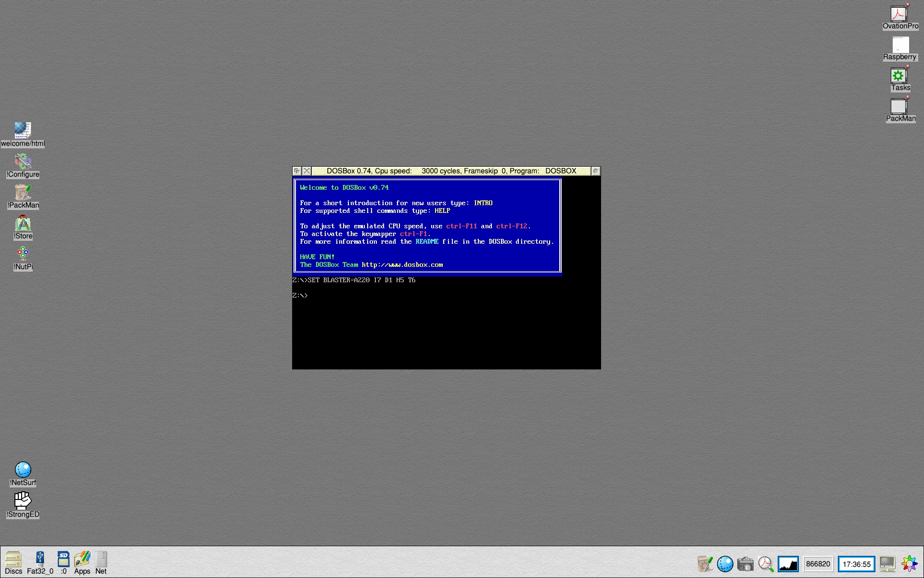Click the 'Welcome to DOSBox v0.74' heading

point(344,187)
